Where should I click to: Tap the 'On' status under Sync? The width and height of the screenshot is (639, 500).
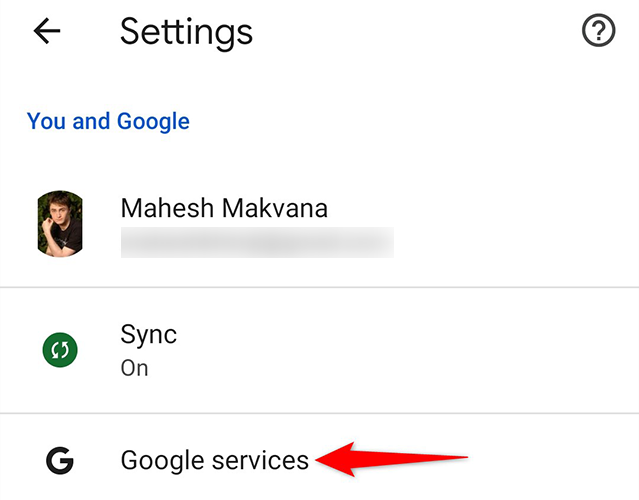(x=134, y=368)
